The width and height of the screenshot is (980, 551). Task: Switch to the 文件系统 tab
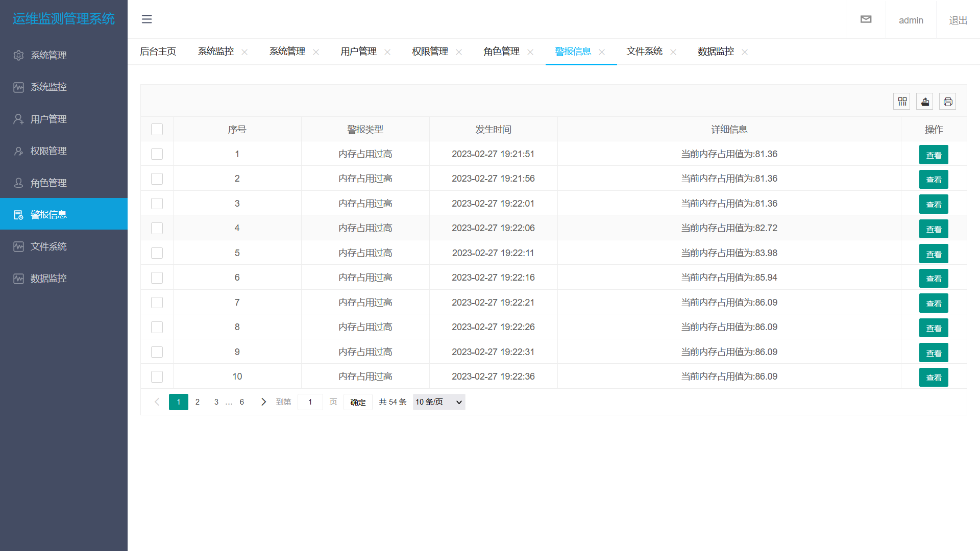click(x=645, y=52)
